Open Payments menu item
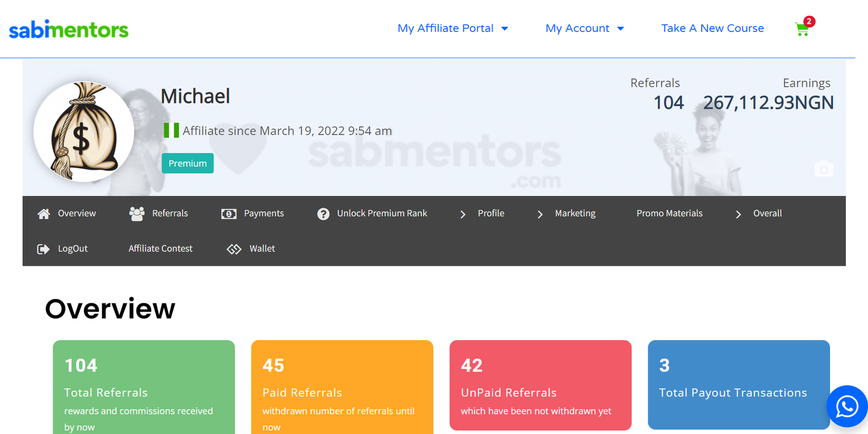This screenshot has width=868, height=434. (x=264, y=213)
